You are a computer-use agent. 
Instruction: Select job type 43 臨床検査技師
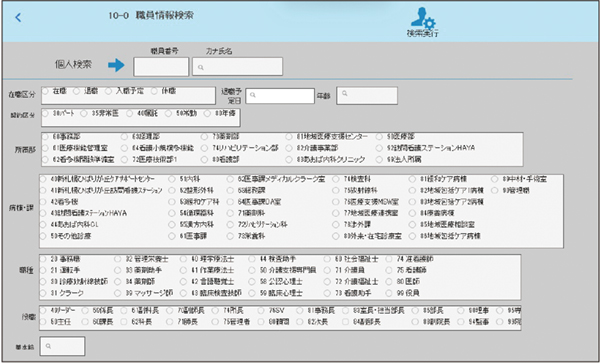[x=183, y=293]
